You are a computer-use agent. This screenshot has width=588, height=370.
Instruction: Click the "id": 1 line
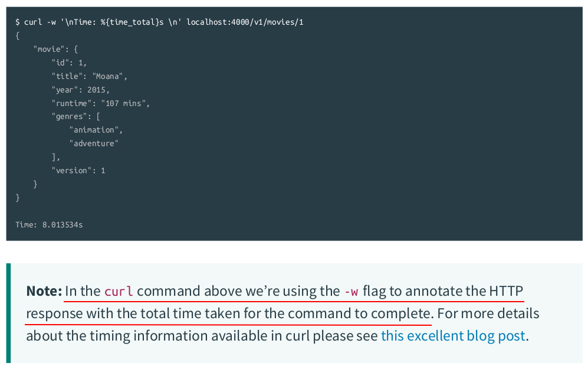pos(69,62)
